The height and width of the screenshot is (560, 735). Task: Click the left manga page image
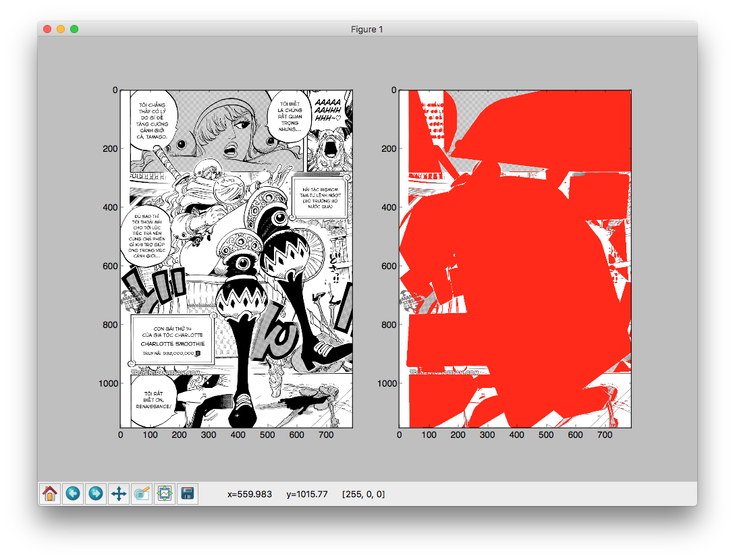(x=237, y=258)
